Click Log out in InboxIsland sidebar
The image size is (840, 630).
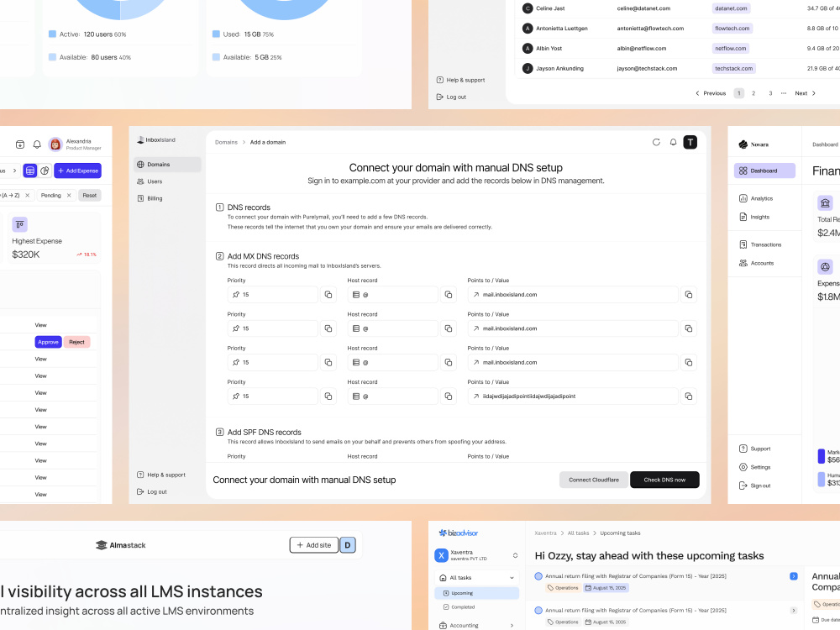tap(152, 491)
